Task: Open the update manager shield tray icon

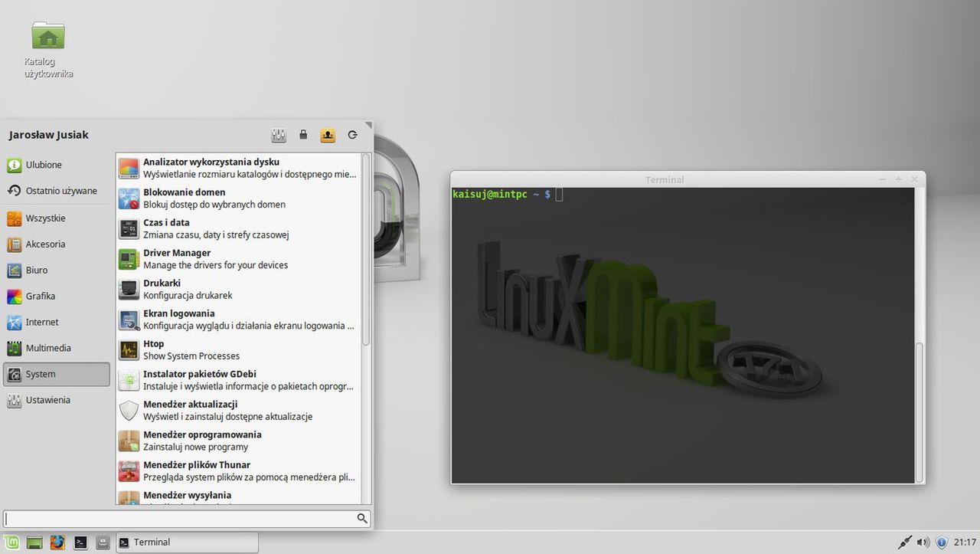Action: tap(942, 543)
